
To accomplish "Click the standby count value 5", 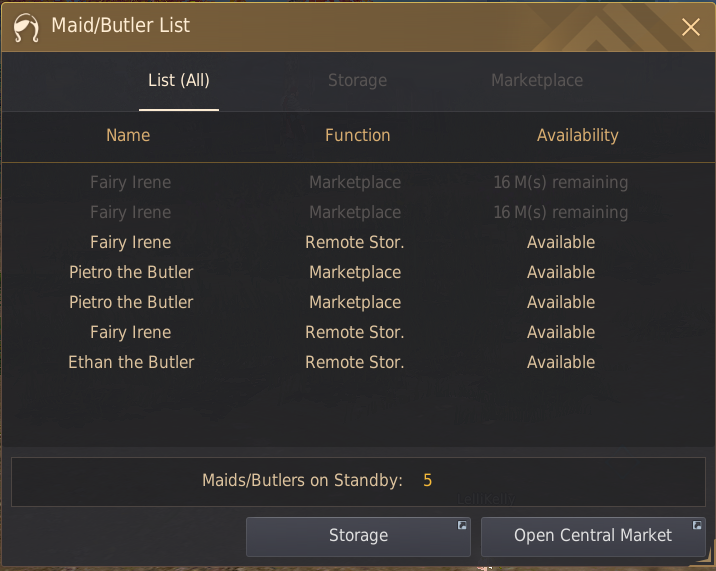I will [x=427, y=481].
